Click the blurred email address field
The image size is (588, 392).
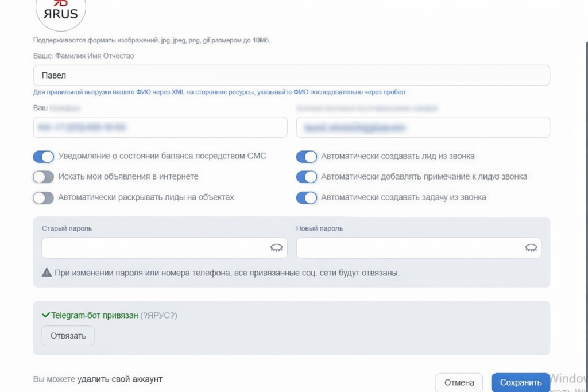click(423, 127)
